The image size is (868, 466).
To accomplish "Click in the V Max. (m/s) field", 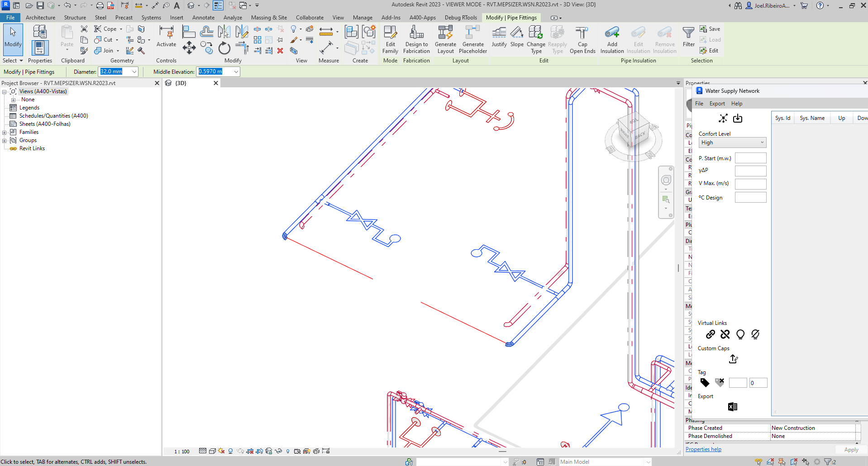I will [750, 184].
